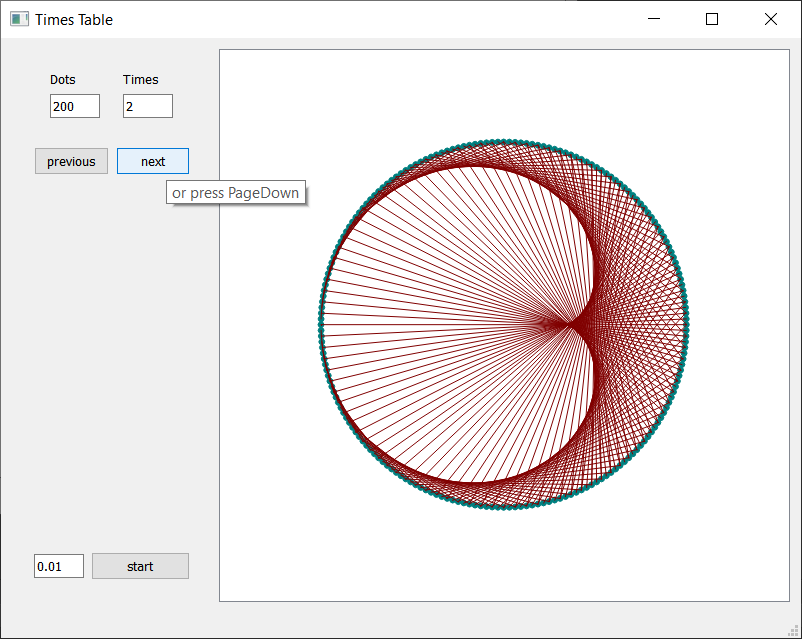The image size is (802, 639).
Task: Minimize the Times Table window
Action: [x=654, y=19]
